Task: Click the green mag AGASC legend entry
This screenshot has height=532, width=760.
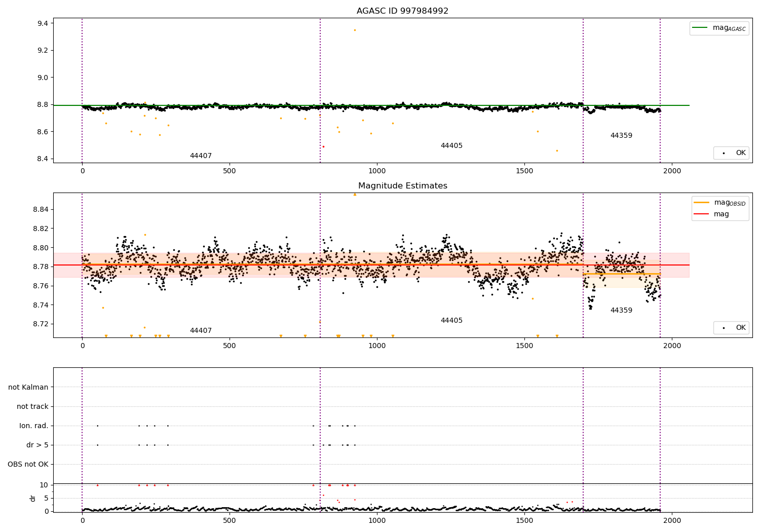Action: (719, 28)
